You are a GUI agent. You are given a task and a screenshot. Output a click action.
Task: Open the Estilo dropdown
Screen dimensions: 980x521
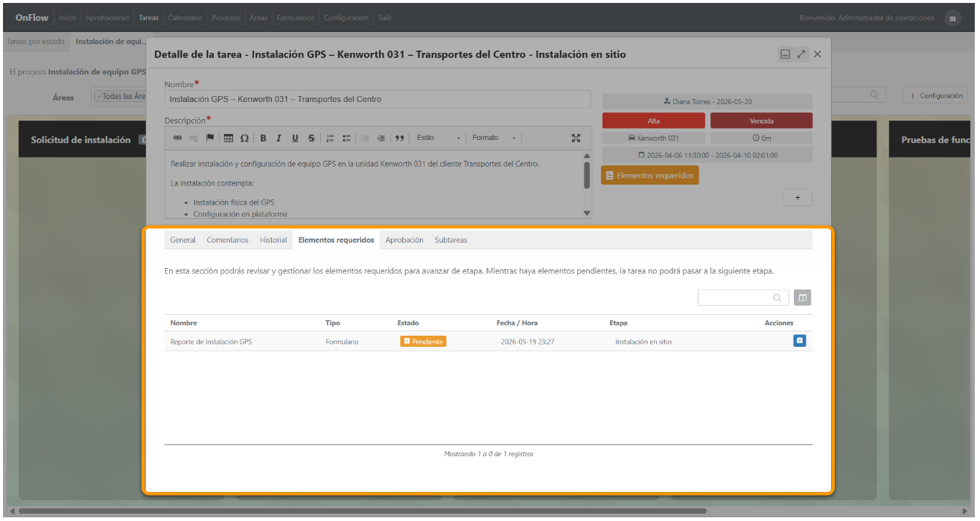pos(439,138)
